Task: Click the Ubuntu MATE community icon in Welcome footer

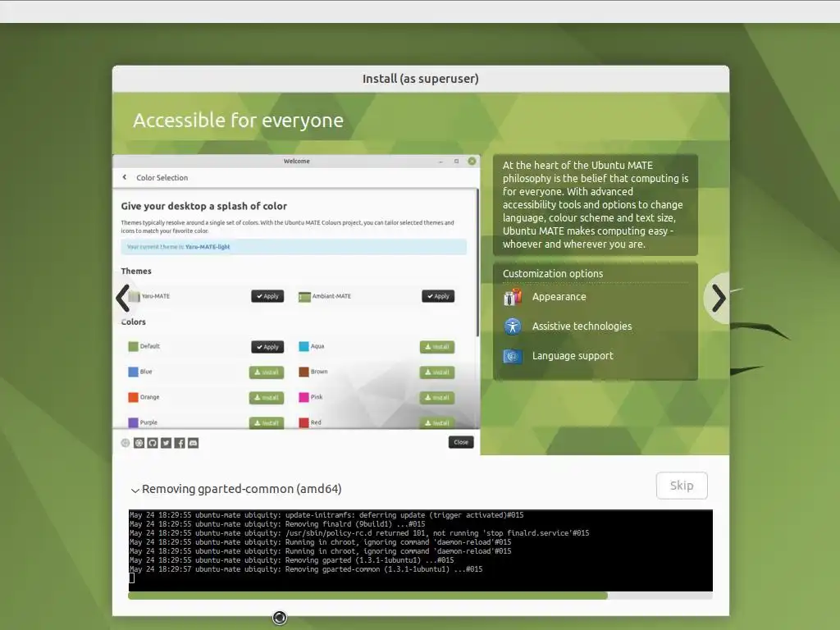Action: [x=139, y=443]
